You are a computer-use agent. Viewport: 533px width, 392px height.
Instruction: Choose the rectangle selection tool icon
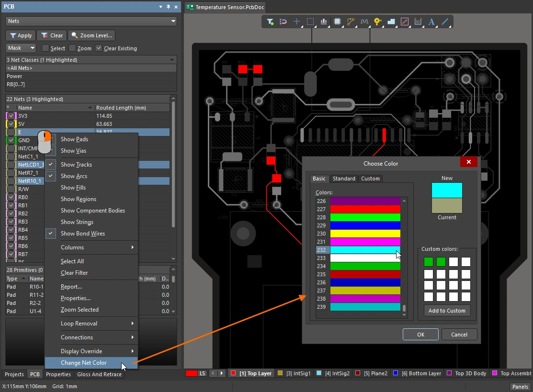(310, 22)
